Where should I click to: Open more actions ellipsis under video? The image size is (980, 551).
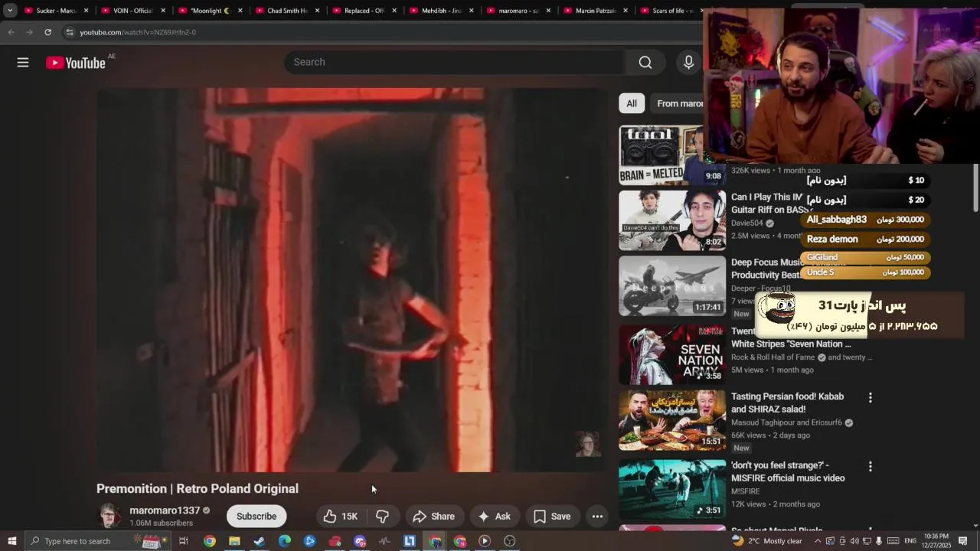point(597,517)
